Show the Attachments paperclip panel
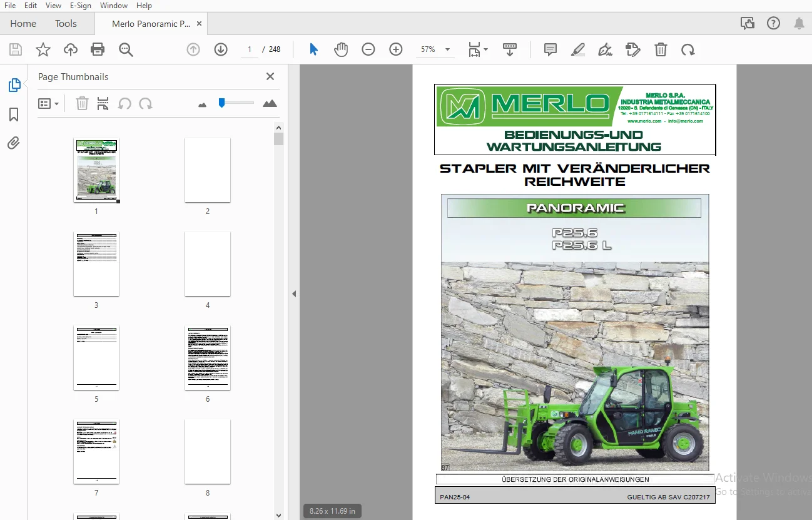This screenshot has width=812, height=520. pyautogui.click(x=14, y=143)
